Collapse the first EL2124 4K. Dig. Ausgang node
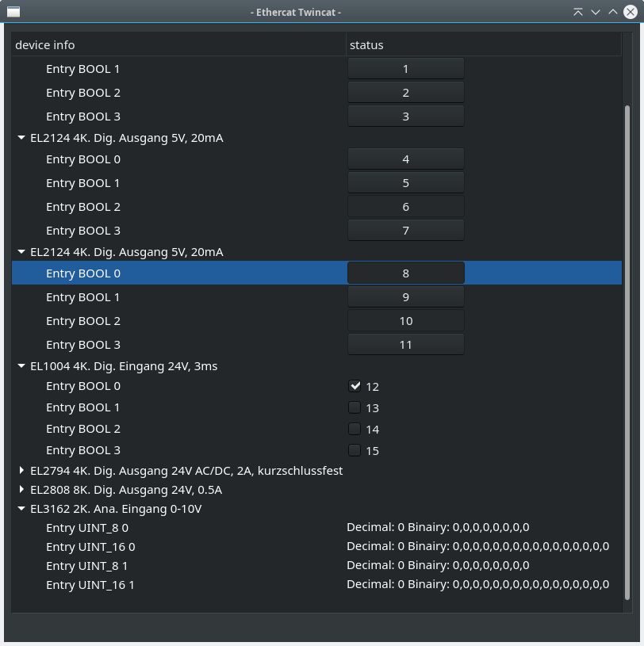This screenshot has height=646, width=644. tap(21, 138)
